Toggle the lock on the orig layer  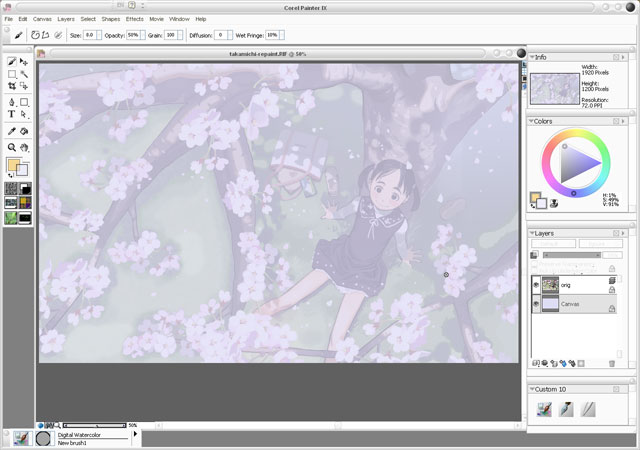[x=612, y=290]
